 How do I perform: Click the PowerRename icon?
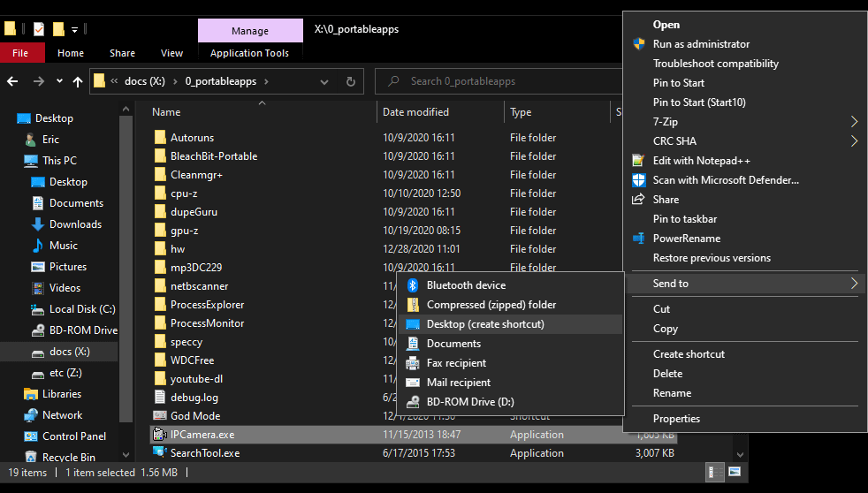point(639,239)
